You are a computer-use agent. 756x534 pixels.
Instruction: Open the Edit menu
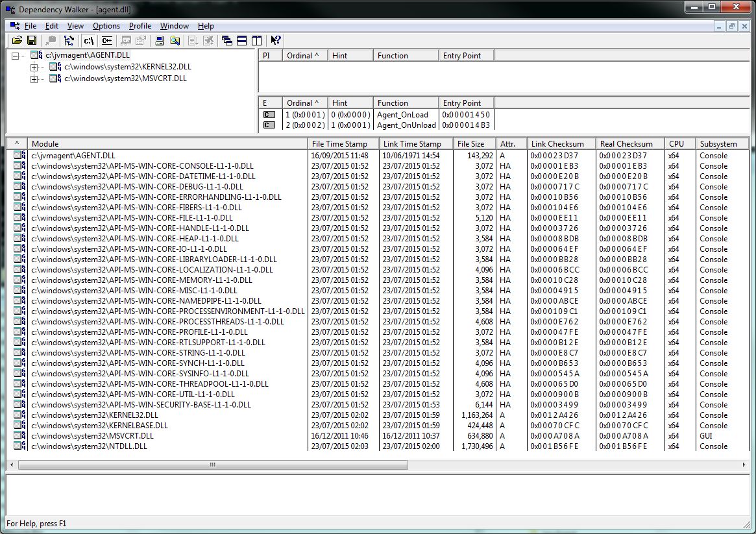(x=51, y=26)
